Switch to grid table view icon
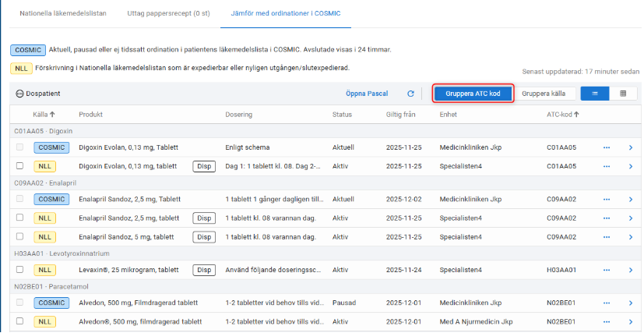644x333 pixels. coord(623,94)
